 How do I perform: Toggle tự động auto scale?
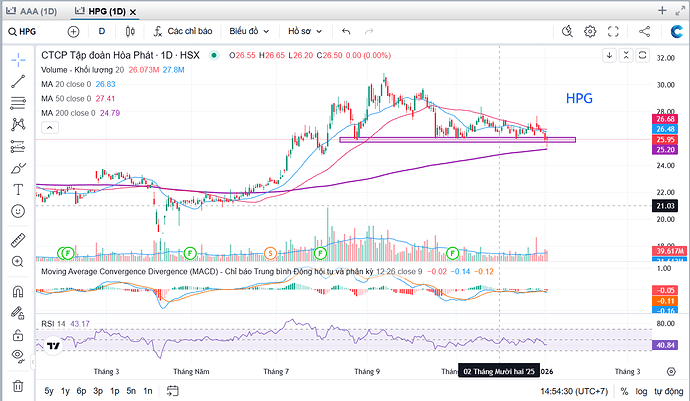tap(668, 391)
